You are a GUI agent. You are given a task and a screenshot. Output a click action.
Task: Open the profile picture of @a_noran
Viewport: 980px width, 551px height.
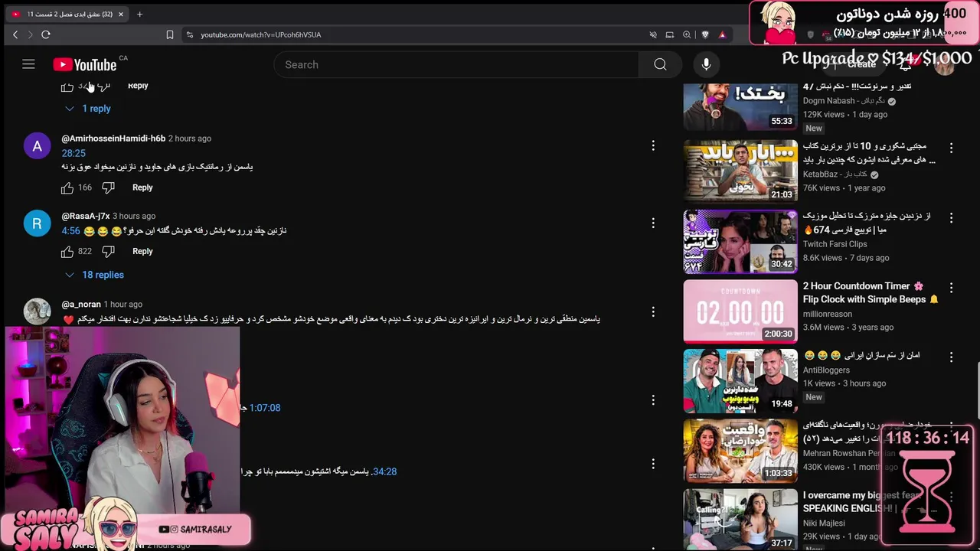[37, 311]
